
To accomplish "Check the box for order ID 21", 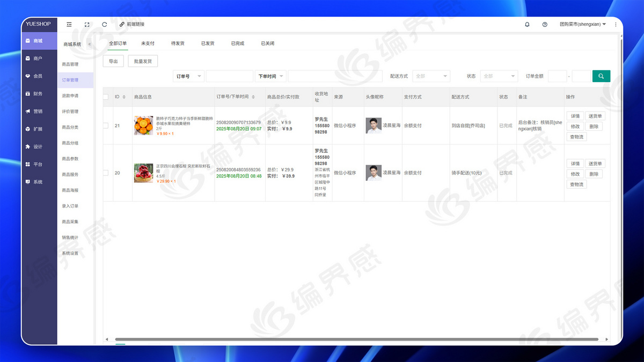I will 106,125.
